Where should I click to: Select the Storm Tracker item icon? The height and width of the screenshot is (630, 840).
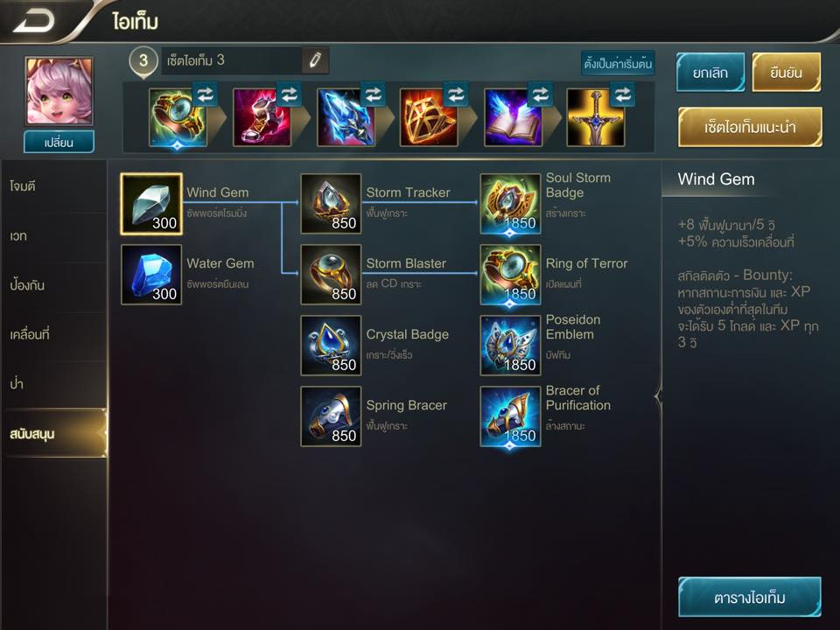tap(331, 204)
